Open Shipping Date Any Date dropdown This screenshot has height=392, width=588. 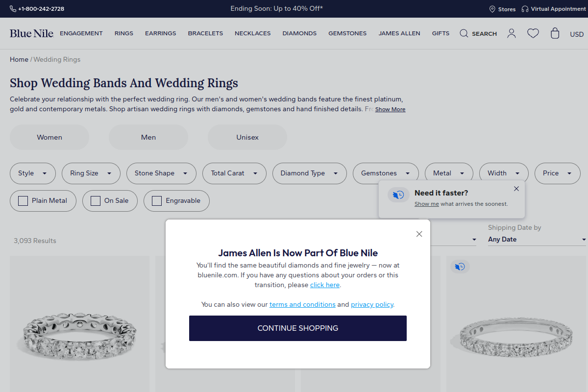click(x=537, y=240)
